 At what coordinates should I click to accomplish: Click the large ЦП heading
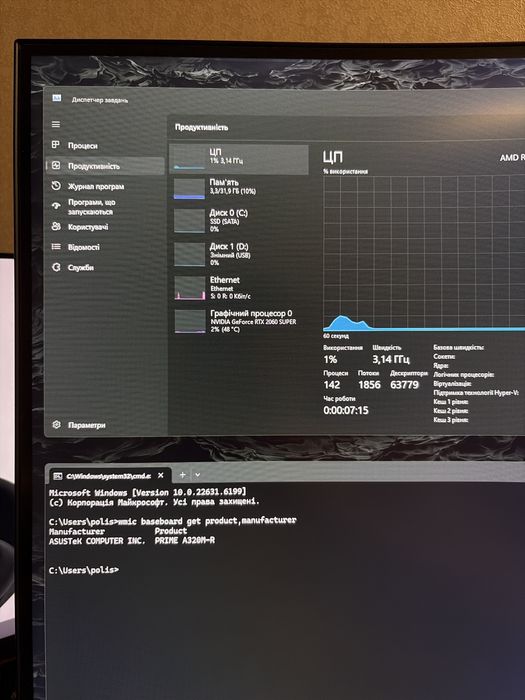point(333,157)
